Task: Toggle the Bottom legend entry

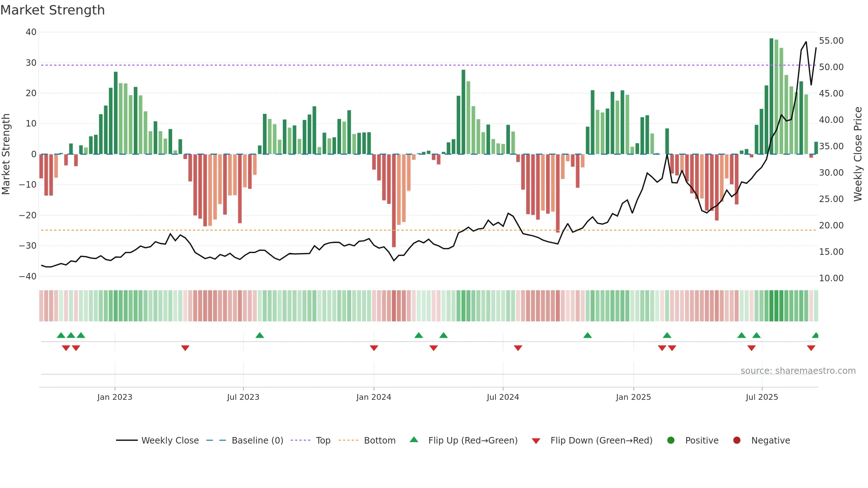Action: (367, 440)
